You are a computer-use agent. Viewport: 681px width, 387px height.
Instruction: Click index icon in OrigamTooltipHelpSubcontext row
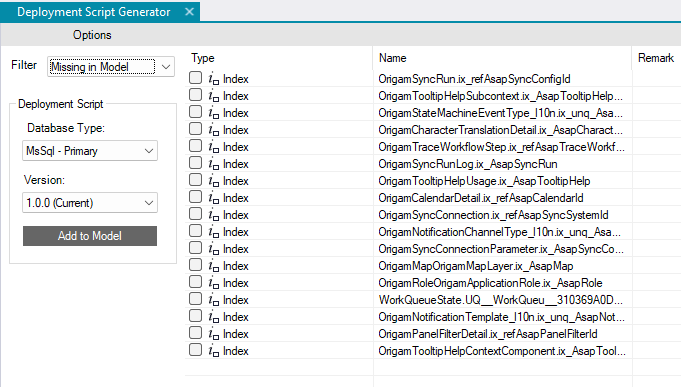[x=213, y=96]
